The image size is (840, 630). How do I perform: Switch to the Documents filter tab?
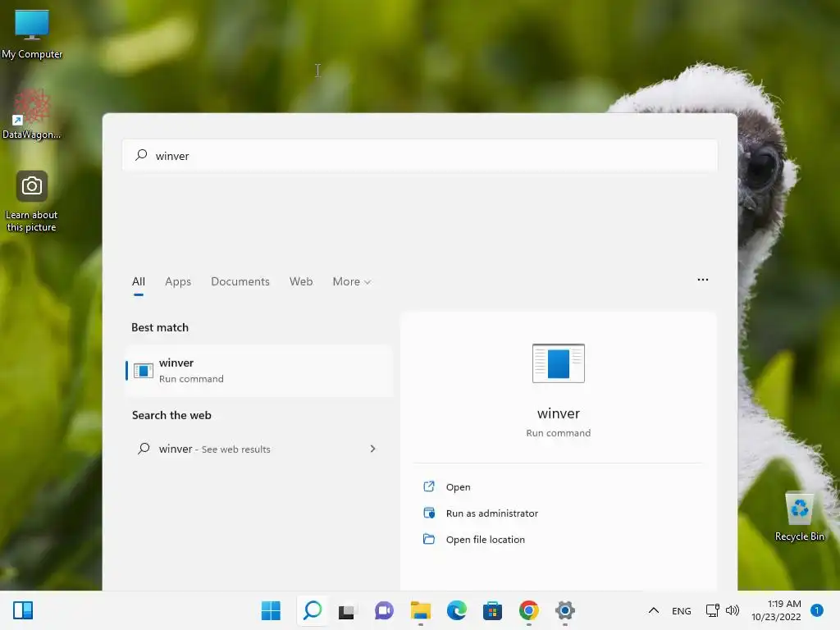(240, 281)
